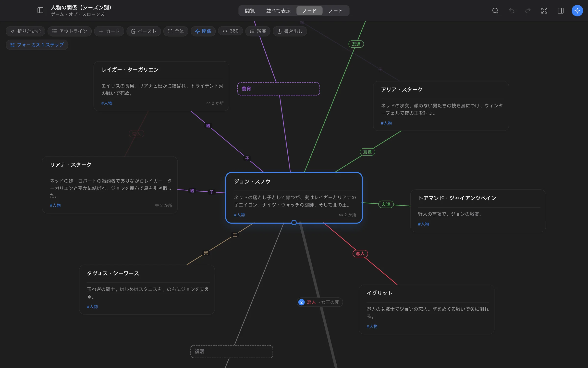This screenshot has height=368, width=588.
Task: Click the 恋人 label on Ygritte edge
Action: coord(360,253)
